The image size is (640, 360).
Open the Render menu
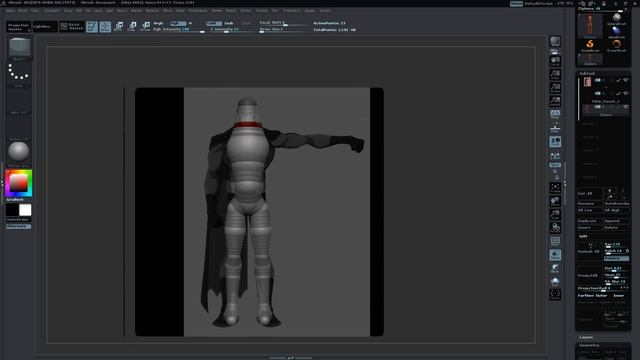pyautogui.click(x=217, y=11)
